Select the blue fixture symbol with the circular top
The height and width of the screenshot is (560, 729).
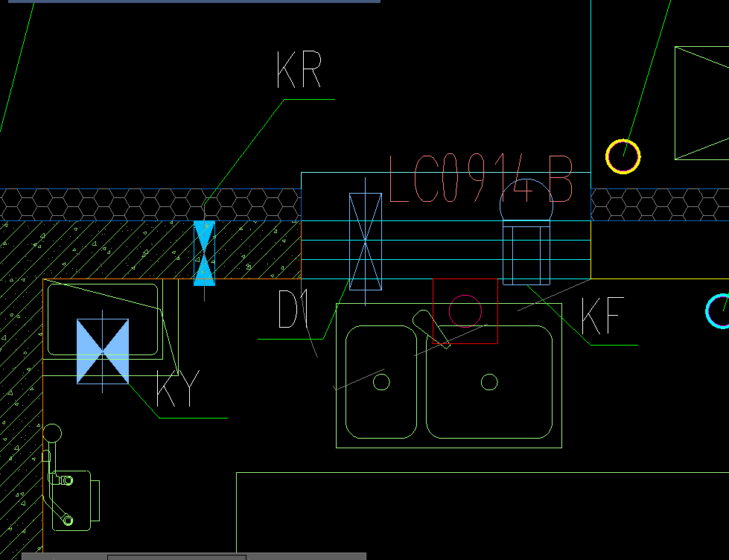click(x=526, y=232)
